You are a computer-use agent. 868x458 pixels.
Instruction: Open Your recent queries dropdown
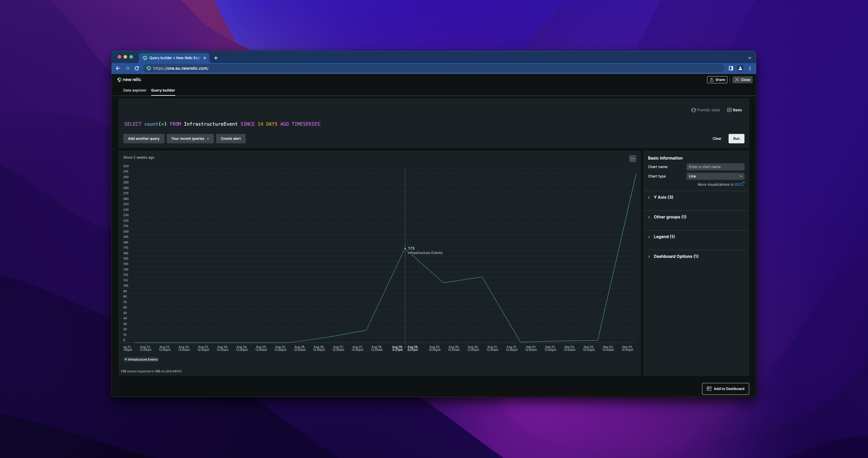point(190,139)
